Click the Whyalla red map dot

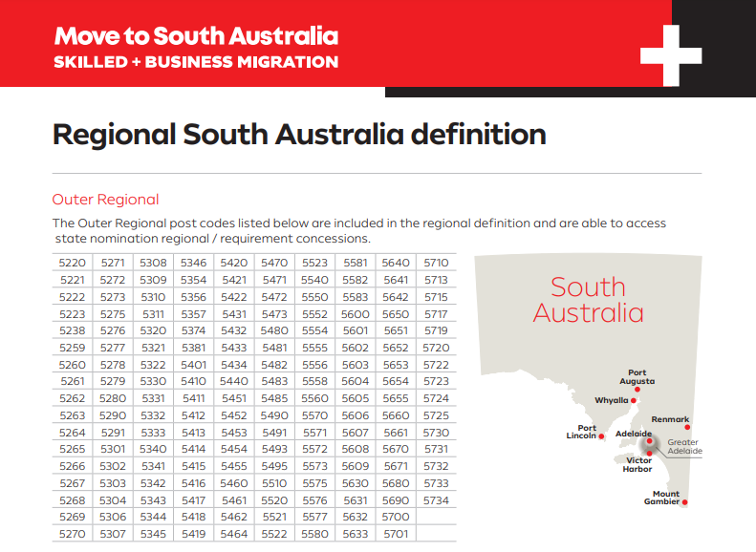tap(634, 401)
